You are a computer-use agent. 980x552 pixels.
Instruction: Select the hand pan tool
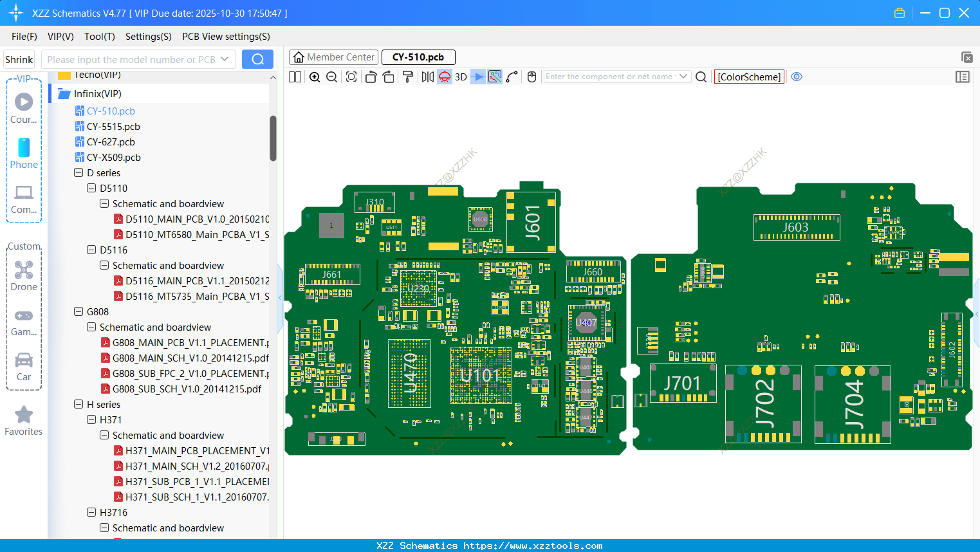point(531,77)
